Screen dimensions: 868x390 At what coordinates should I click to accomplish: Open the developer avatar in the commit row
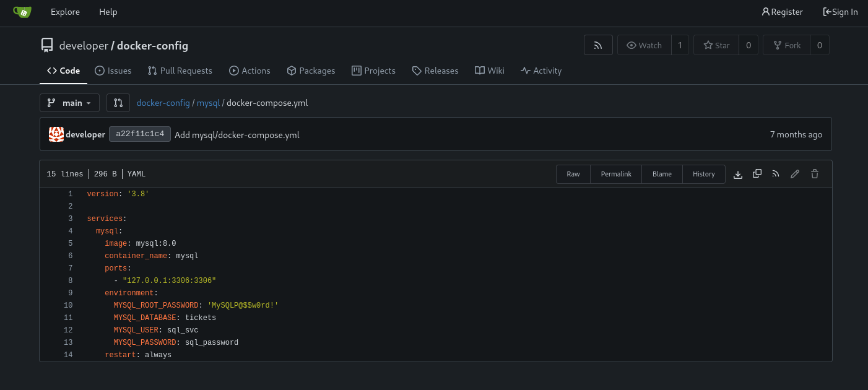coord(56,134)
